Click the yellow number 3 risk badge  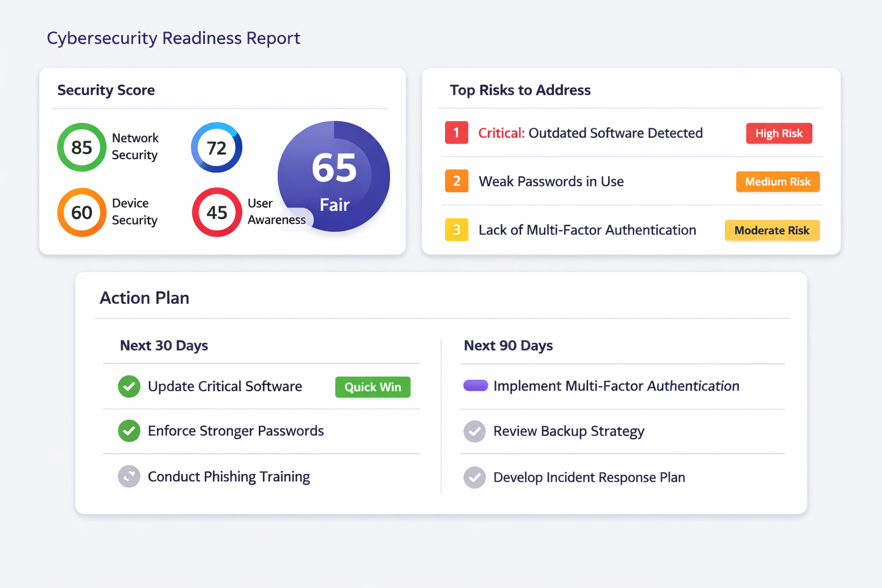tap(457, 230)
